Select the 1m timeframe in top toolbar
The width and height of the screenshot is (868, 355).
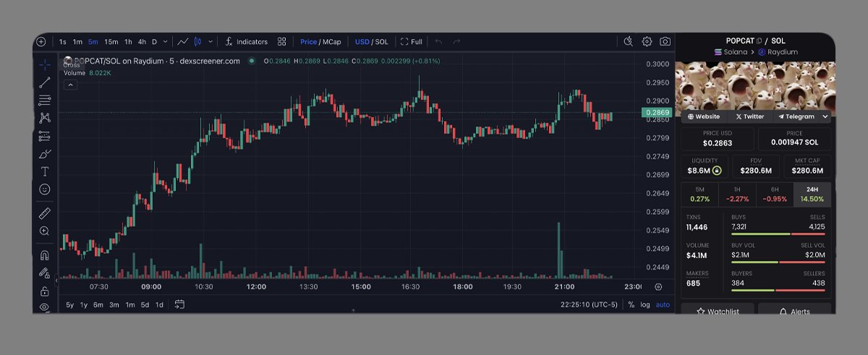click(77, 42)
